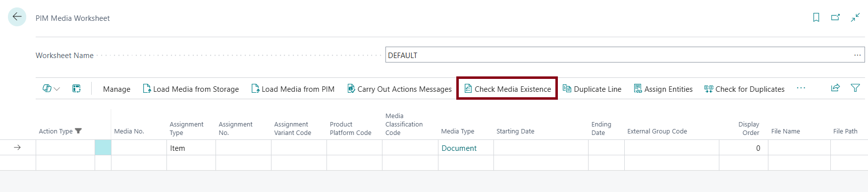Click the highlighted row options cell

click(x=103, y=148)
